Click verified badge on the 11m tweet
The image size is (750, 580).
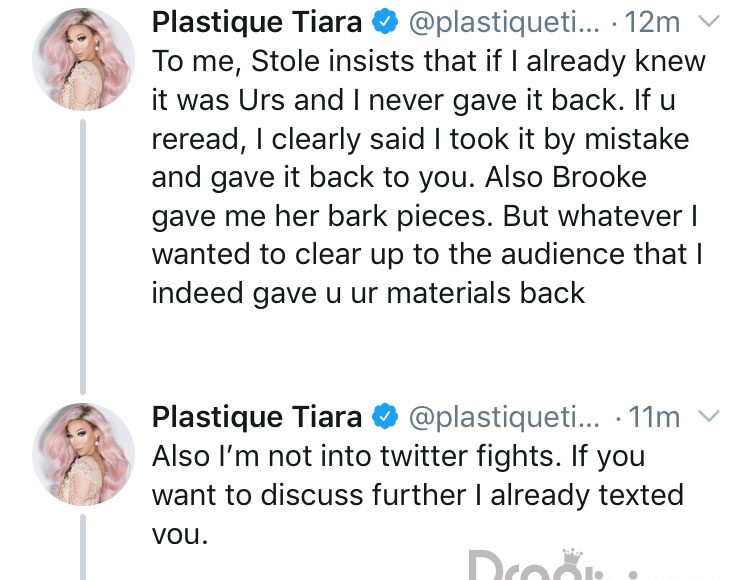[386, 416]
